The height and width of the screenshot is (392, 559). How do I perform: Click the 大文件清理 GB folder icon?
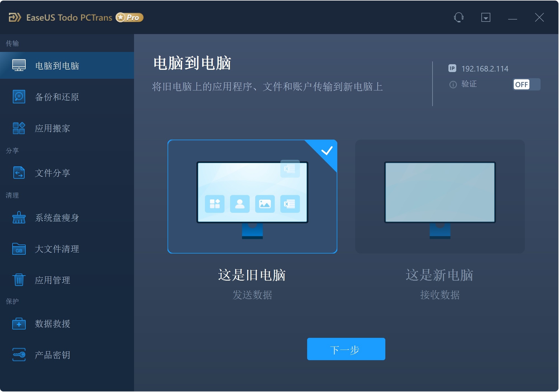click(19, 248)
